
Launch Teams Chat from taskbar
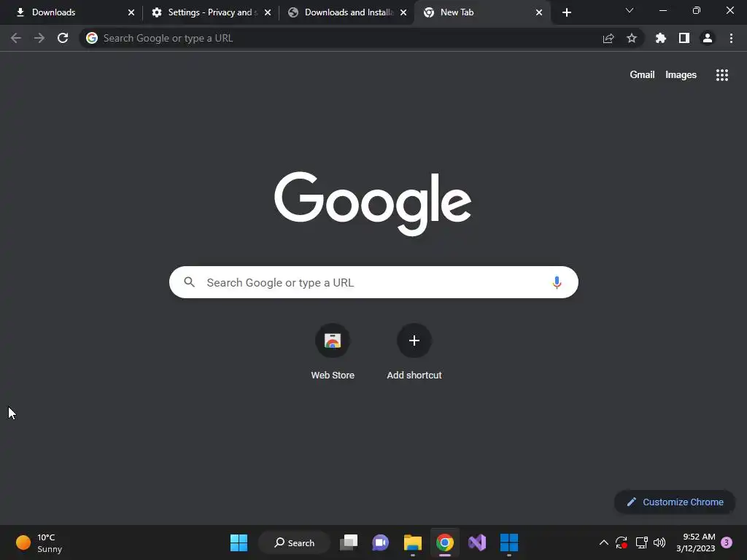pyautogui.click(x=380, y=542)
